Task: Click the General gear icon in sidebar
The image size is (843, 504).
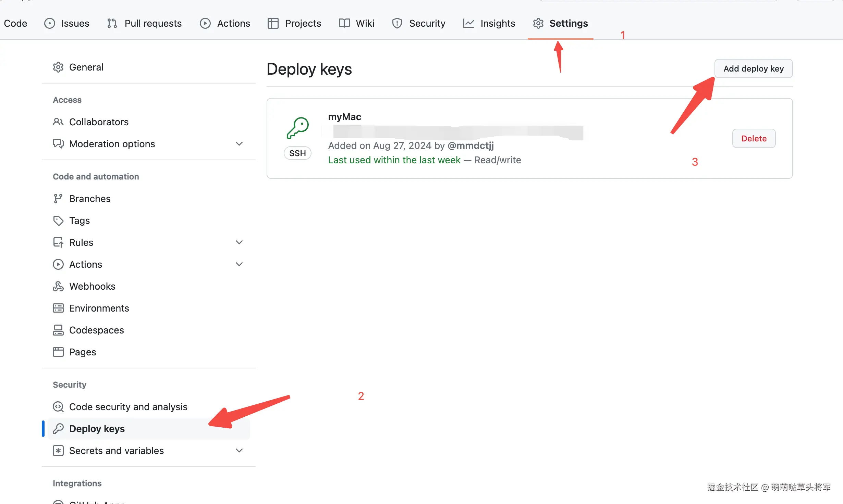Action: click(58, 67)
